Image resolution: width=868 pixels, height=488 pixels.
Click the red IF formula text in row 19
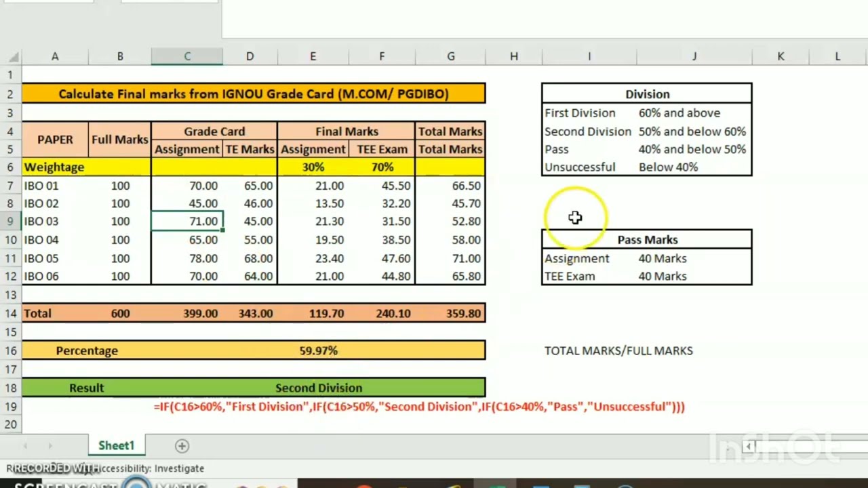(x=419, y=407)
